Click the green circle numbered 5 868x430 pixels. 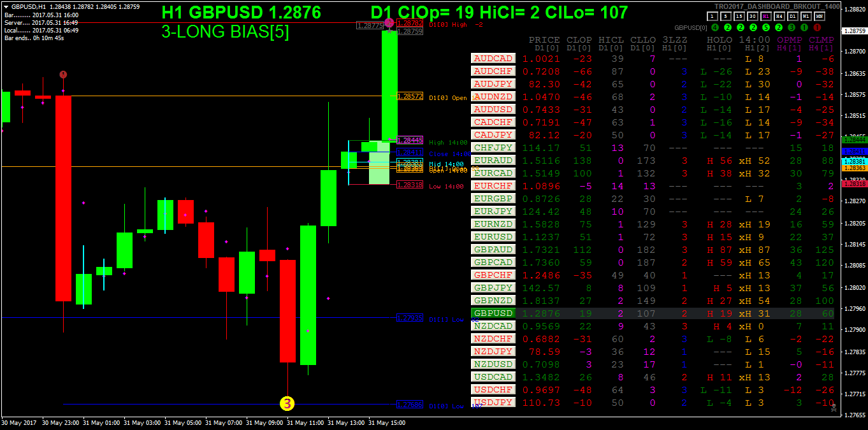(x=766, y=27)
